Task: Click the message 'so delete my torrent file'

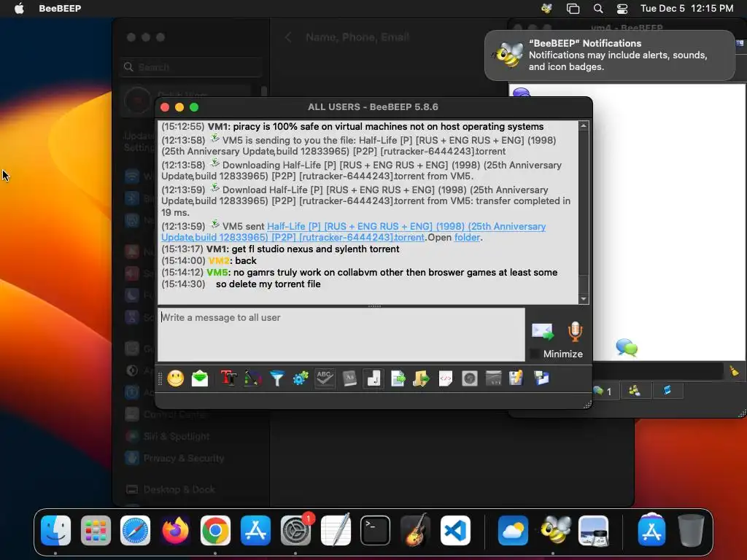Action: pos(268,284)
